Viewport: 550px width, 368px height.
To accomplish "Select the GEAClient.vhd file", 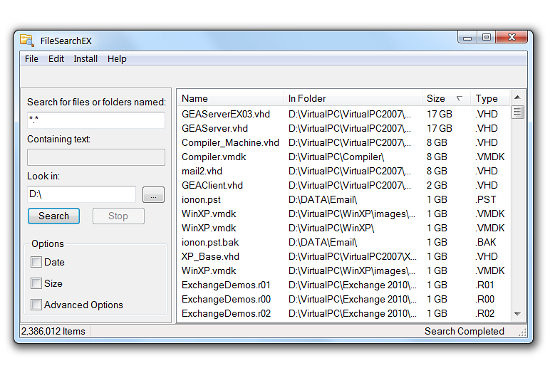I will pos(212,185).
